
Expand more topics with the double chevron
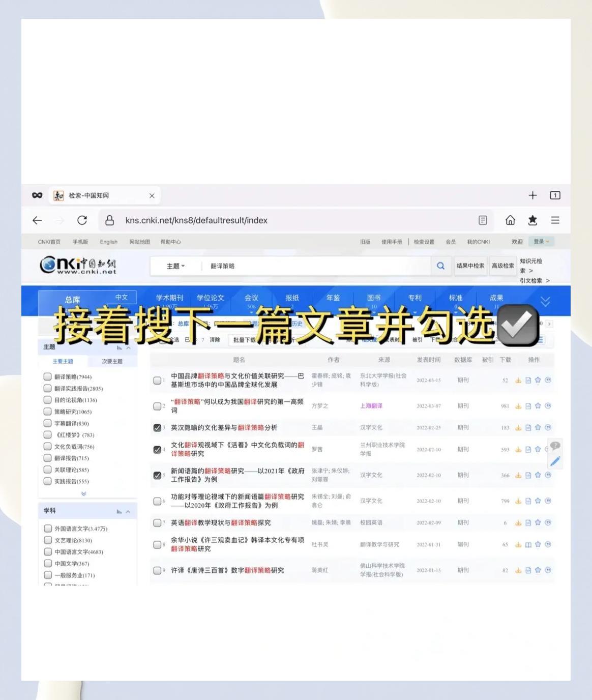(84, 493)
